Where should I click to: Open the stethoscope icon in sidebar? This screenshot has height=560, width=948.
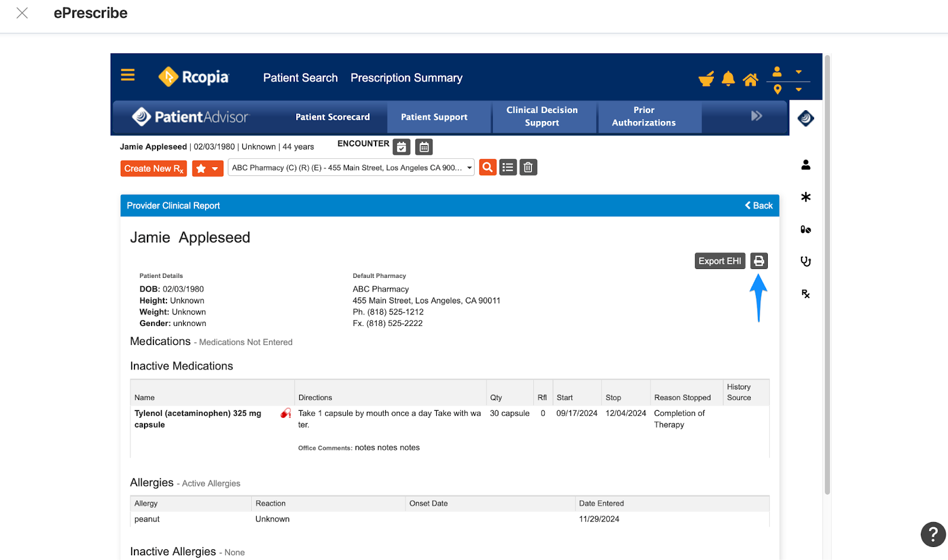pyautogui.click(x=806, y=261)
